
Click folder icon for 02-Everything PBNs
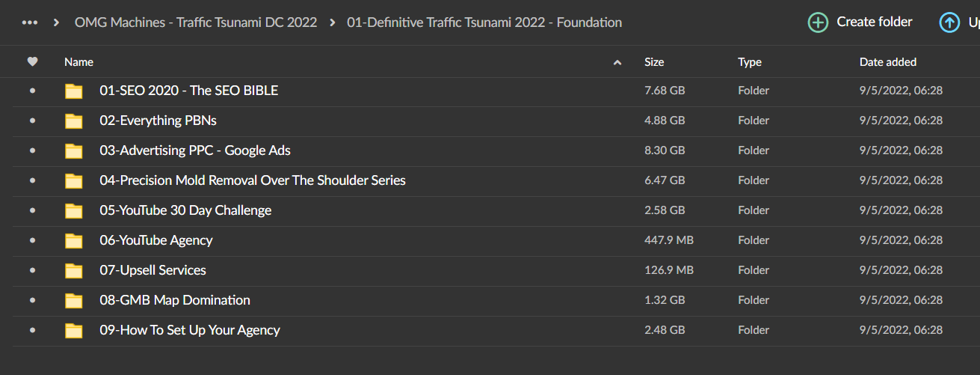(73, 121)
